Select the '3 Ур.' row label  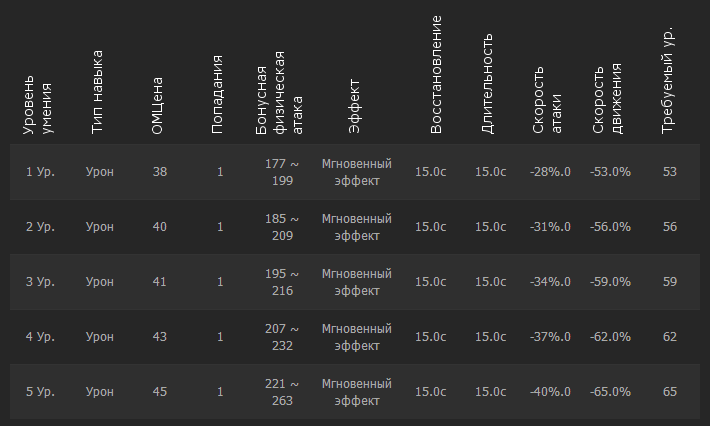click(x=40, y=282)
